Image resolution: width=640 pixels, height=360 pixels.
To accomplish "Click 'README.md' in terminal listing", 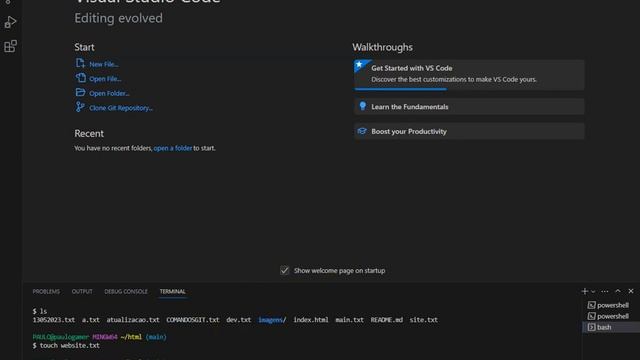I will [x=387, y=320].
